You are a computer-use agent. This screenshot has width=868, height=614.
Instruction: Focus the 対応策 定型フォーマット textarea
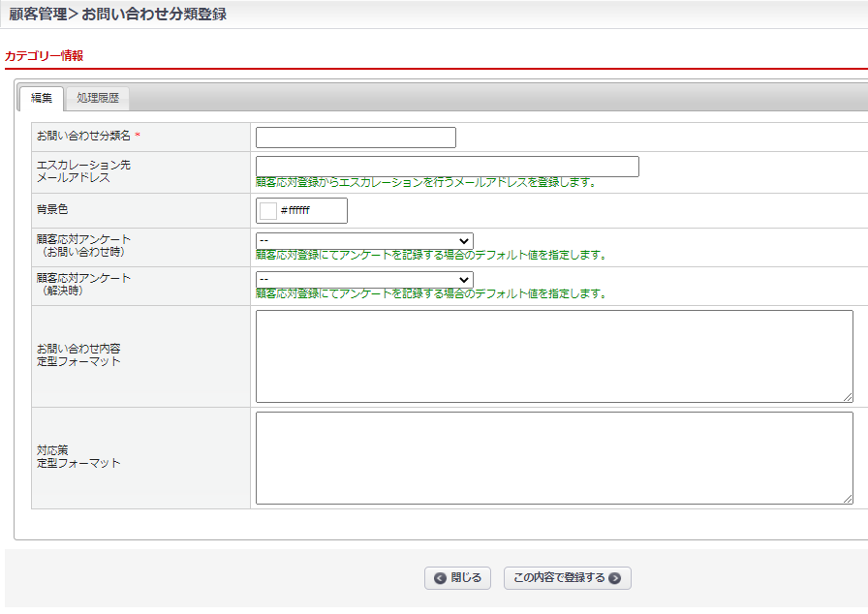[x=554, y=457]
